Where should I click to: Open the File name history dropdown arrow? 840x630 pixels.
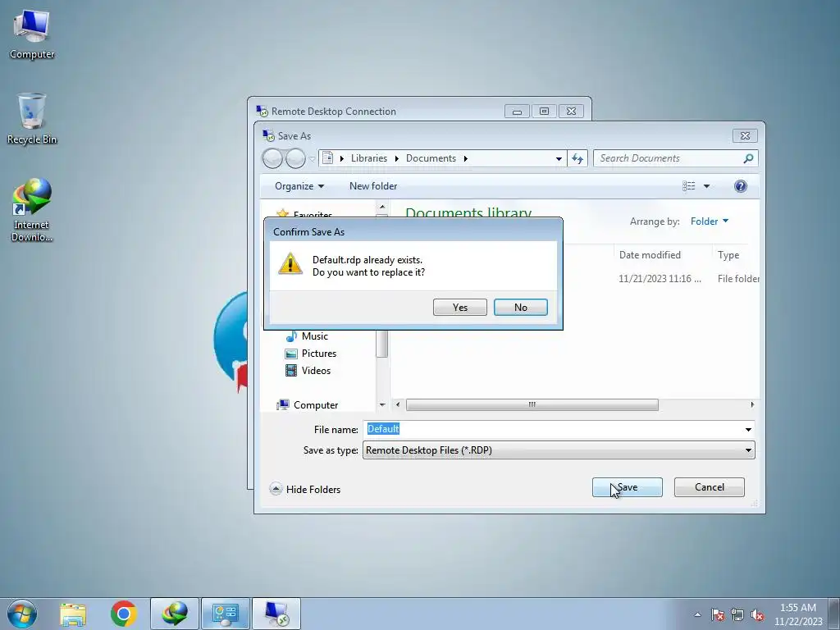point(748,429)
